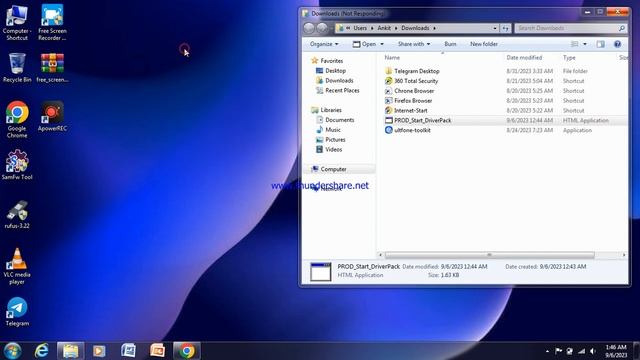
Task: Open the taskbar clock showing 1:46 AM
Action: tap(616, 351)
